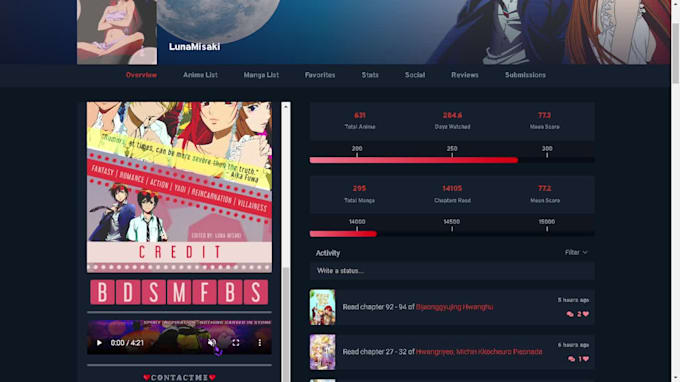Open cover thumbnail of chapter 92 - 94 entry
The height and width of the screenshot is (382, 680).
coord(322,307)
